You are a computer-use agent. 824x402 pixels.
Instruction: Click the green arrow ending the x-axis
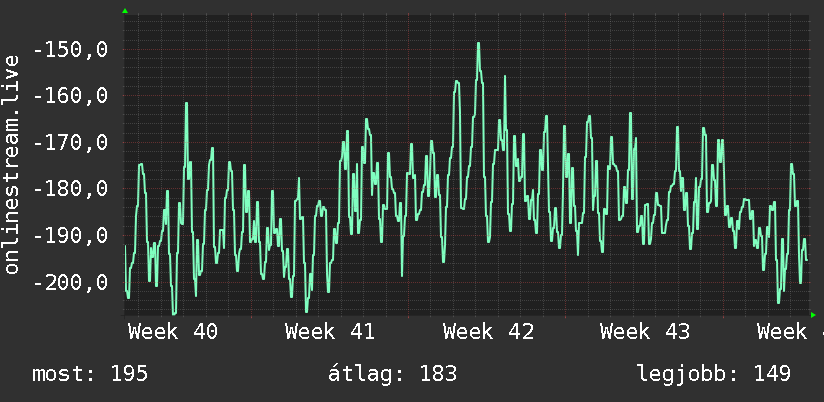click(813, 315)
